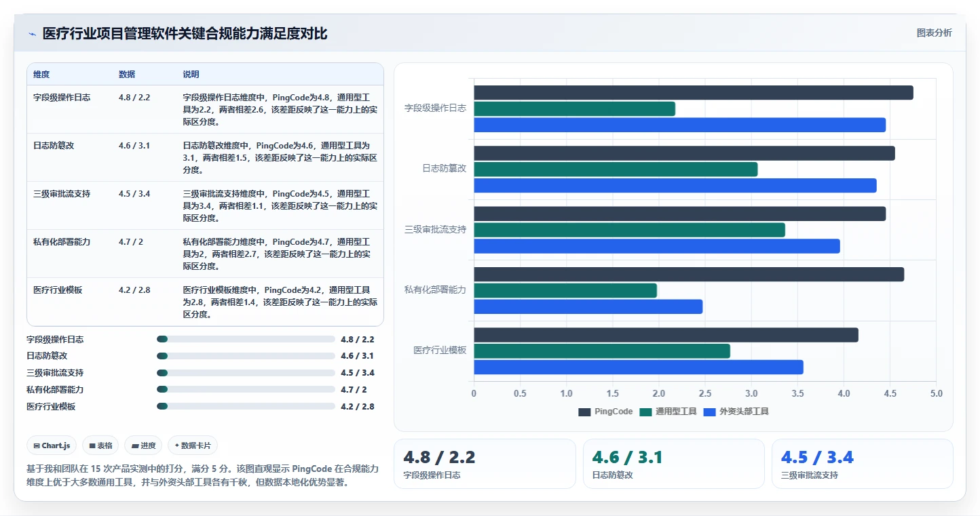The width and height of the screenshot is (980, 516).
Task: Select the 进度 tag
Action: pyautogui.click(x=143, y=445)
